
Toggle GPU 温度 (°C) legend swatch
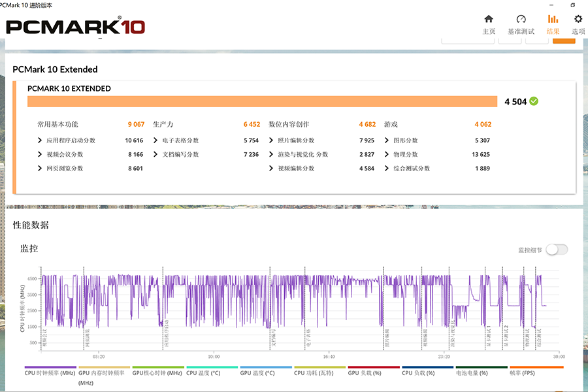(x=266, y=367)
